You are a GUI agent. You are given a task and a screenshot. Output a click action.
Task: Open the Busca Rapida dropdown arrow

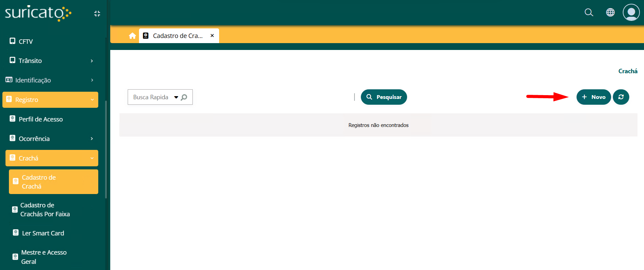click(x=176, y=97)
